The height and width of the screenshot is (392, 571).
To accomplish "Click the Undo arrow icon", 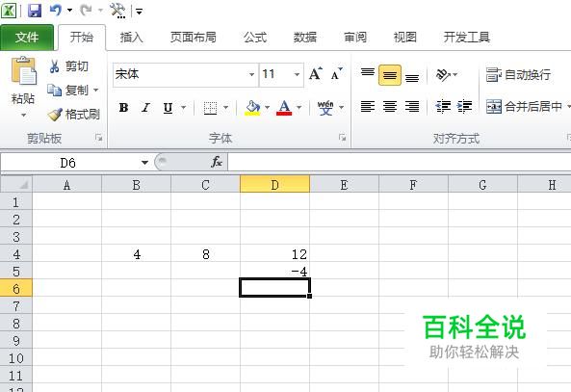I will (x=56, y=11).
